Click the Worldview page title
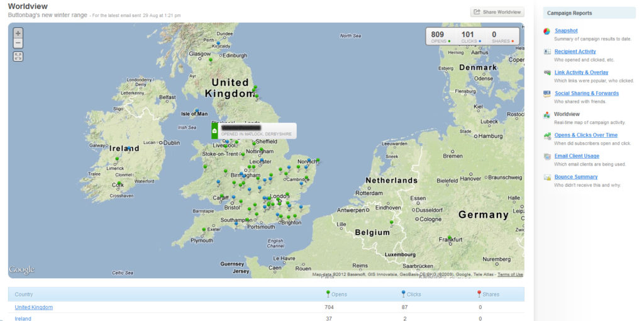The width and height of the screenshot is (644, 321). click(28, 6)
